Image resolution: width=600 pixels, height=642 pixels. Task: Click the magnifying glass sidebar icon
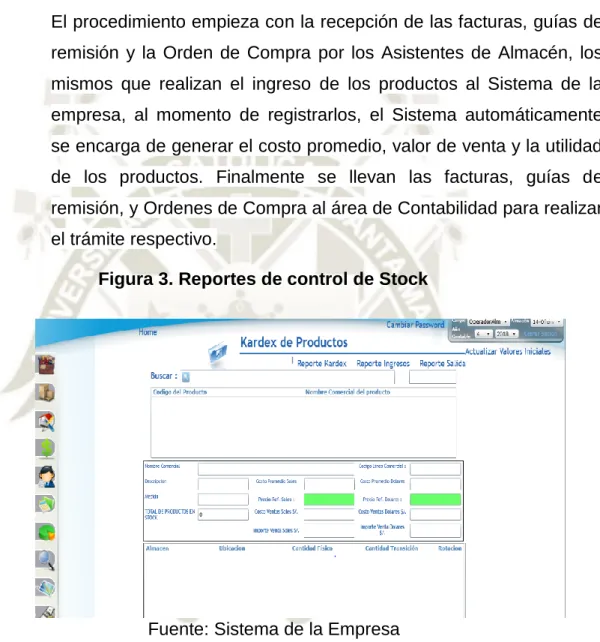coord(45,561)
